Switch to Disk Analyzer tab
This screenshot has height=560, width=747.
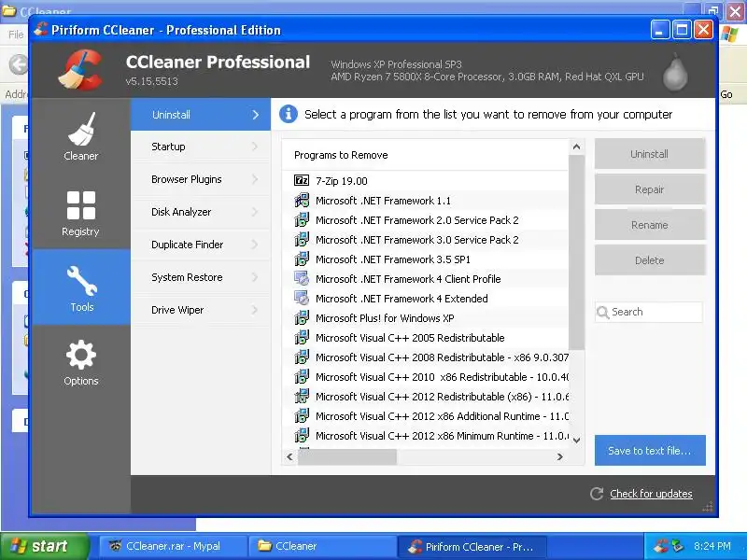(x=201, y=212)
